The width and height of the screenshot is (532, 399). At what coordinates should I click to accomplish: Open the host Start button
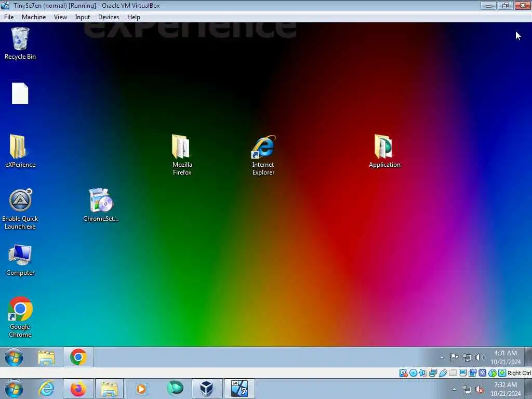tap(14, 389)
